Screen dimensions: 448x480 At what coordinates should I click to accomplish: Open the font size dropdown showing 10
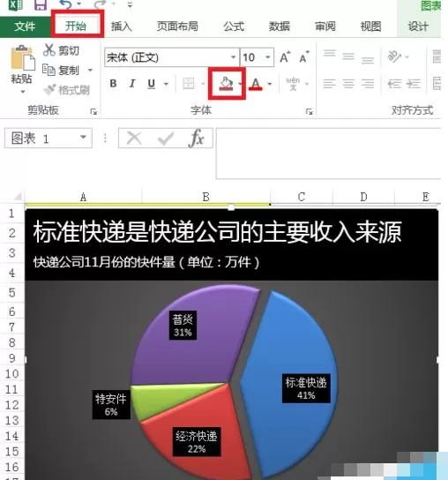[x=268, y=57]
